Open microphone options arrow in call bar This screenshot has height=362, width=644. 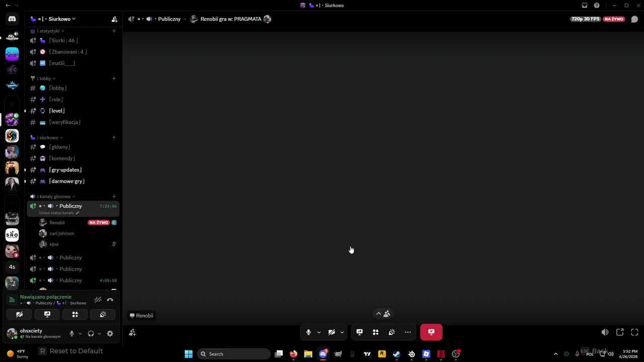point(318,332)
